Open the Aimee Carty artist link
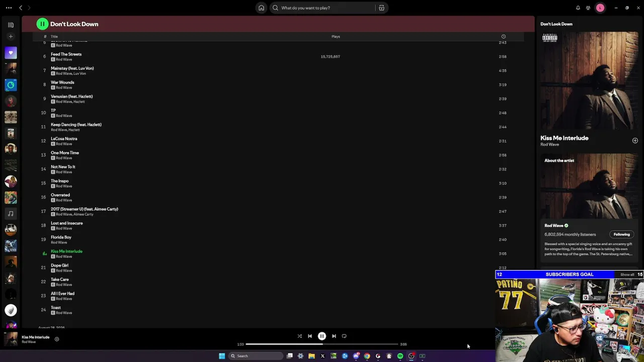 click(x=84, y=214)
